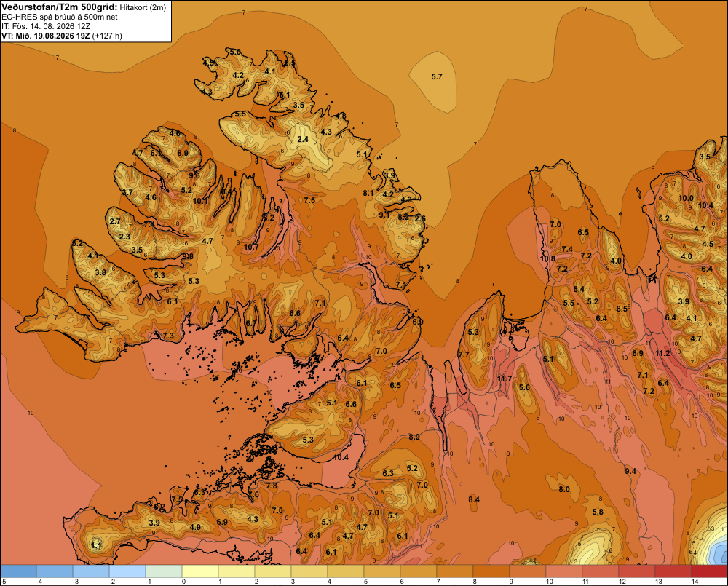
Task: Select the 2.4 cold spot on the glacier
Action: (303, 139)
